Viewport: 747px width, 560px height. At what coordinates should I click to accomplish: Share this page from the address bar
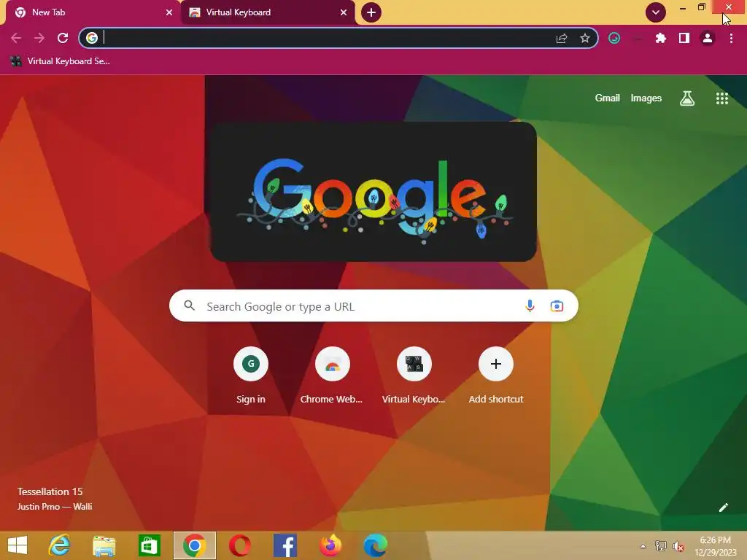click(562, 39)
